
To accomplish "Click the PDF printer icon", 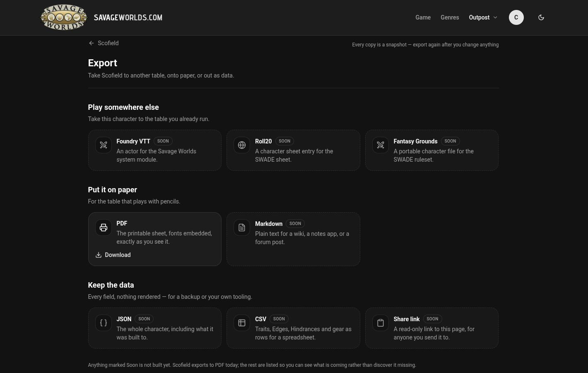I will [x=104, y=228].
